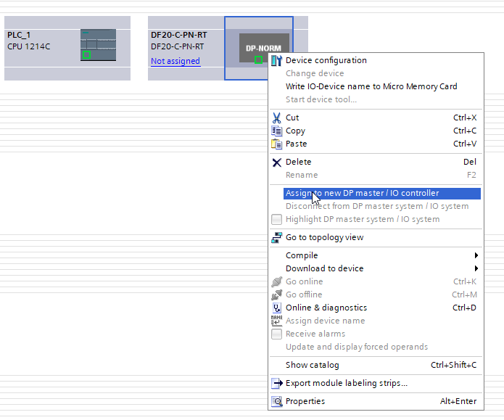Click the Online & diagnostics stethoscope icon
This screenshot has height=420, width=504.
tap(276, 308)
